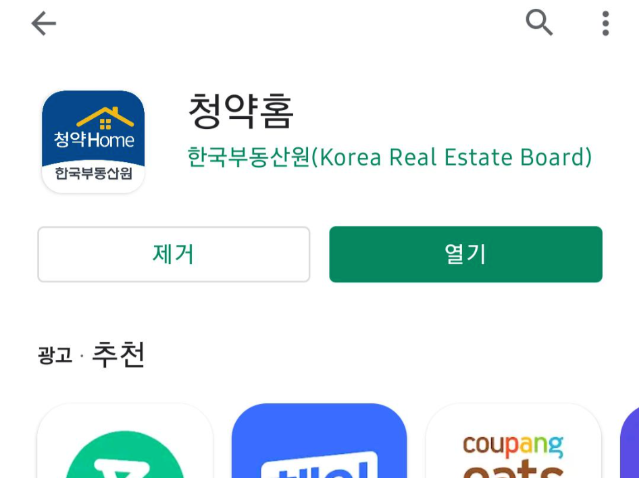Open the green circle recommended app
This screenshot has height=478, width=639.
point(125,441)
